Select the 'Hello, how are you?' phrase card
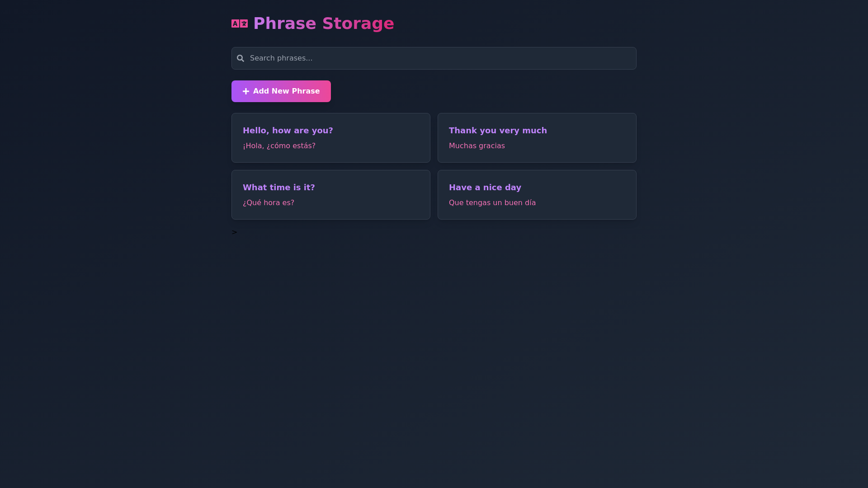This screenshot has width=868, height=488. coord(330,138)
